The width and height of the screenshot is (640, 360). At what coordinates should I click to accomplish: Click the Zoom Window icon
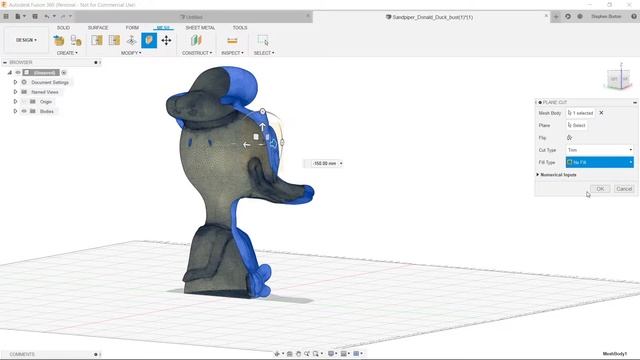(317, 354)
